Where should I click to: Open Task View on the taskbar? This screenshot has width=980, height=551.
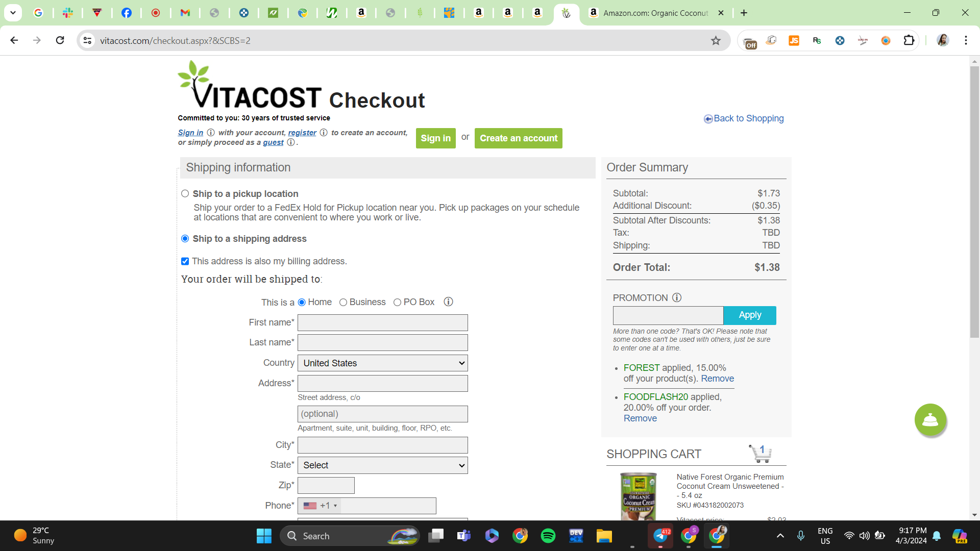pyautogui.click(x=436, y=536)
